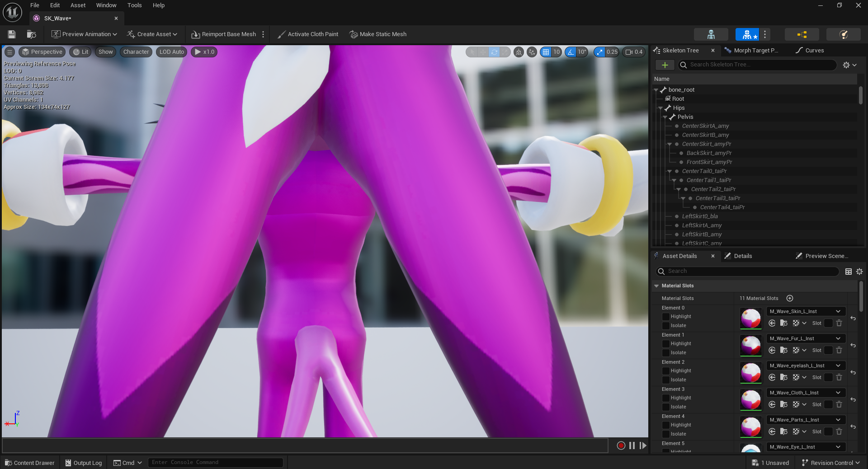Toggle grid snapping in viewport
This screenshot has width=868, height=469.
click(x=546, y=52)
